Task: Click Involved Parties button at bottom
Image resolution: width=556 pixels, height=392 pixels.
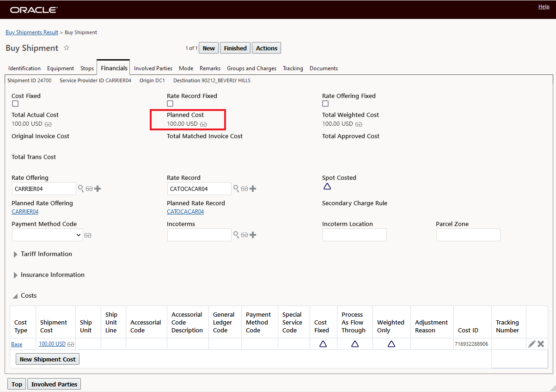Action: tap(54, 384)
